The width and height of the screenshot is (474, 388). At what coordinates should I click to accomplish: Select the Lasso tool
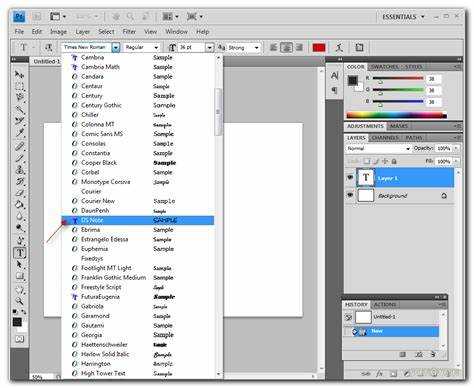point(19,97)
